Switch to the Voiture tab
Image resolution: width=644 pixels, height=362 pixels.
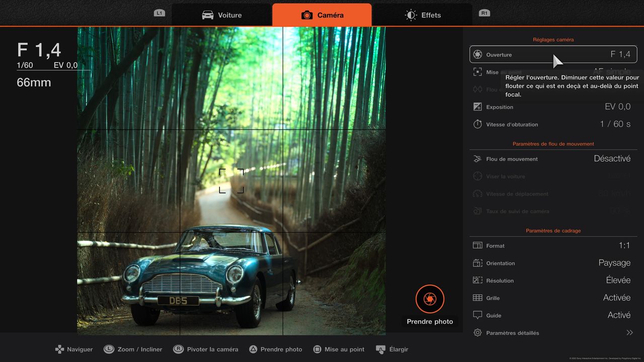pos(221,15)
